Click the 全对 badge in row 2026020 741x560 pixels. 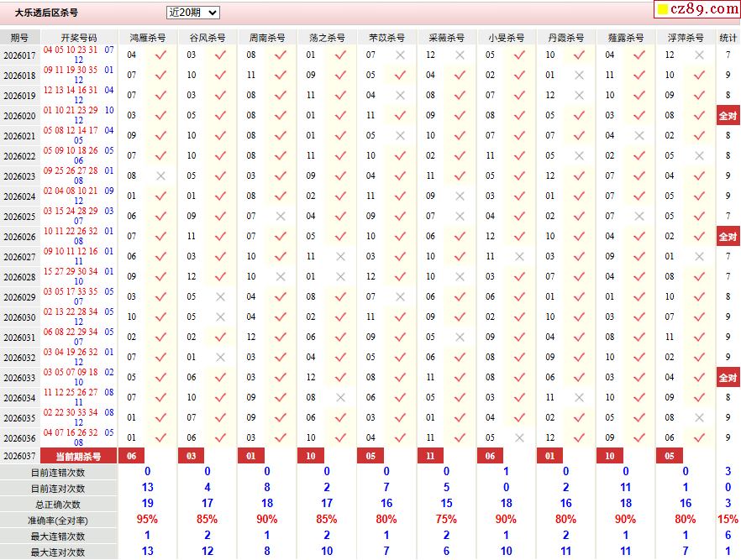728,116
